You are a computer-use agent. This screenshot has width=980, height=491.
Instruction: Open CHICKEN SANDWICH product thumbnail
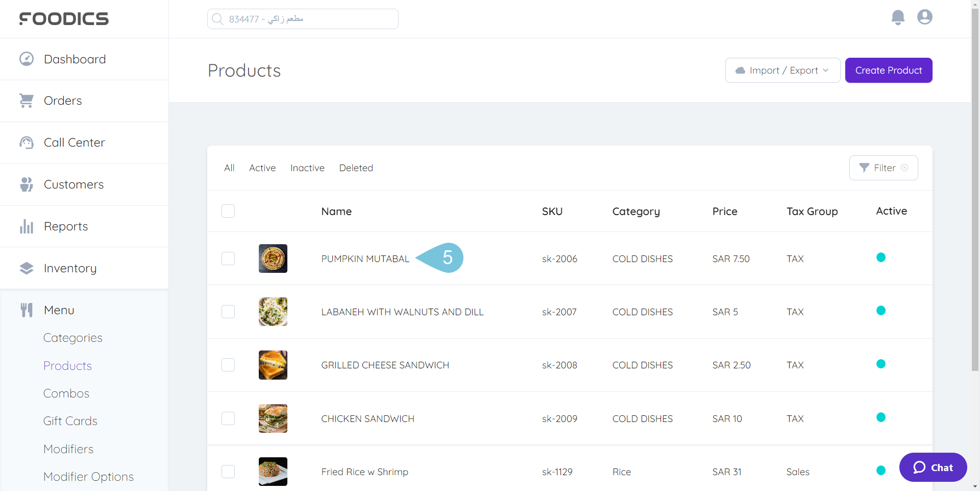point(273,418)
